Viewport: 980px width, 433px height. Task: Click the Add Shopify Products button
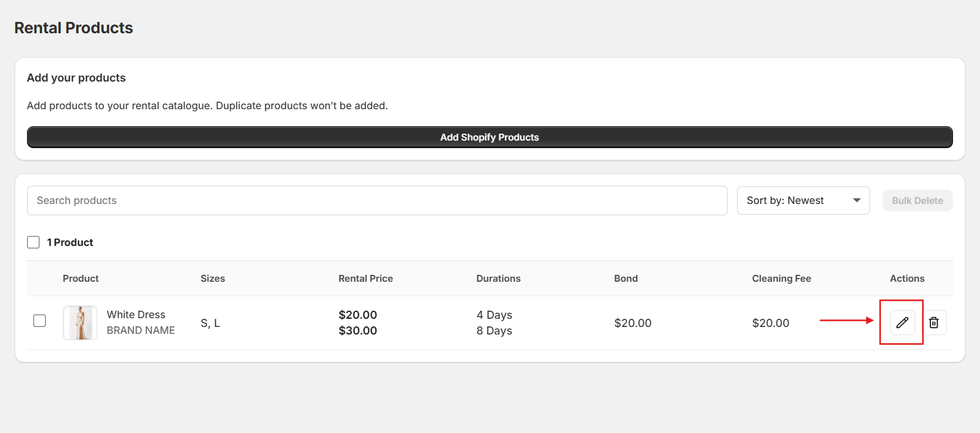(x=490, y=137)
